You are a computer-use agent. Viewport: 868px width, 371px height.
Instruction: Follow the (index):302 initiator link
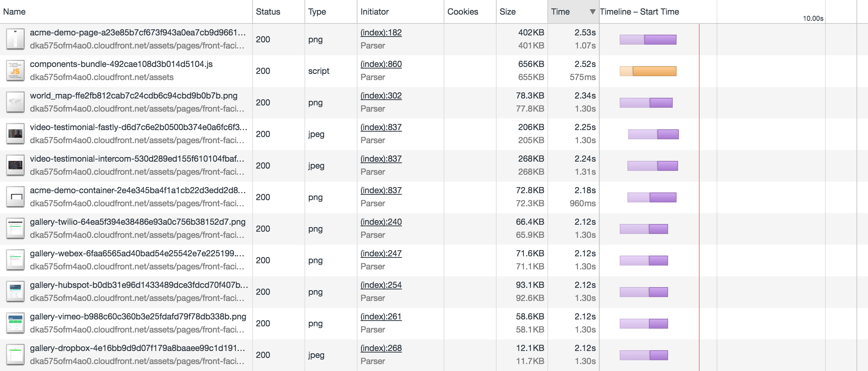(x=381, y=96)
